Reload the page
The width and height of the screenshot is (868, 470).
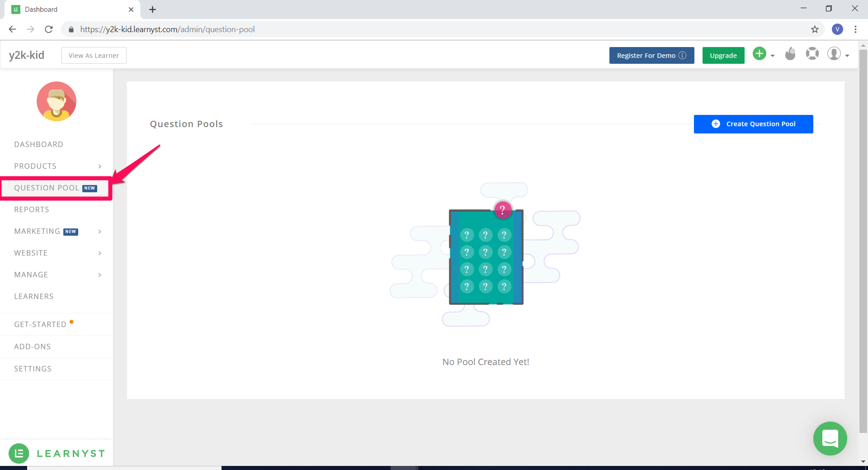(x=49, y=29)
